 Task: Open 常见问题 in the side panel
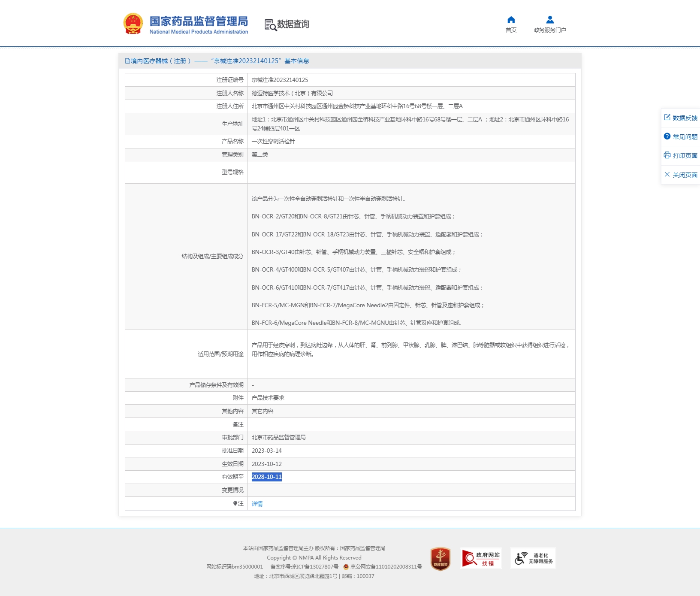[685, 137]
